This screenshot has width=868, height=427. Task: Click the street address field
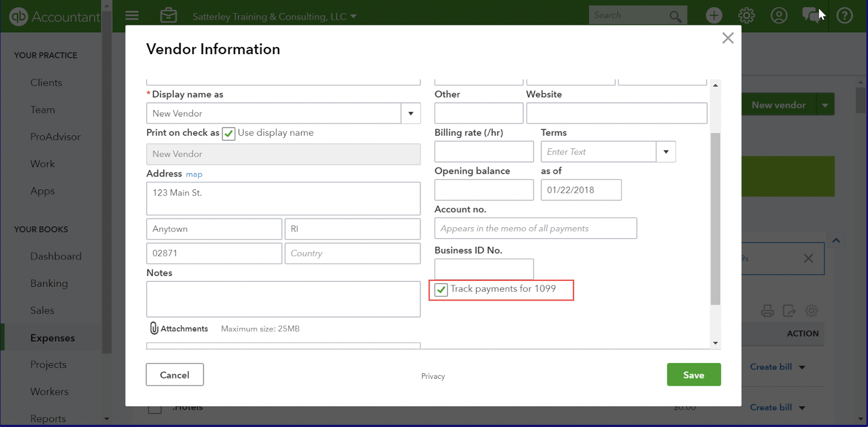(x=283, y=198)
